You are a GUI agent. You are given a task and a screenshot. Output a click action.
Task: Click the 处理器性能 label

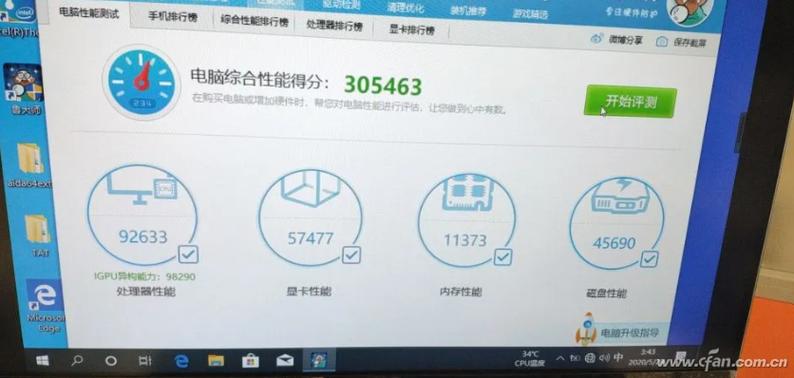pos(146,291)
